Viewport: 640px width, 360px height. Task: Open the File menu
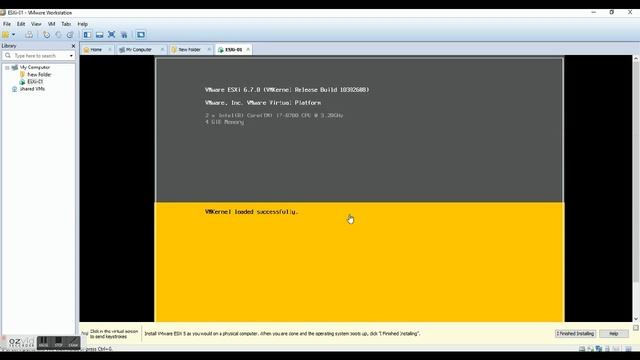click(x=7, y=24)
